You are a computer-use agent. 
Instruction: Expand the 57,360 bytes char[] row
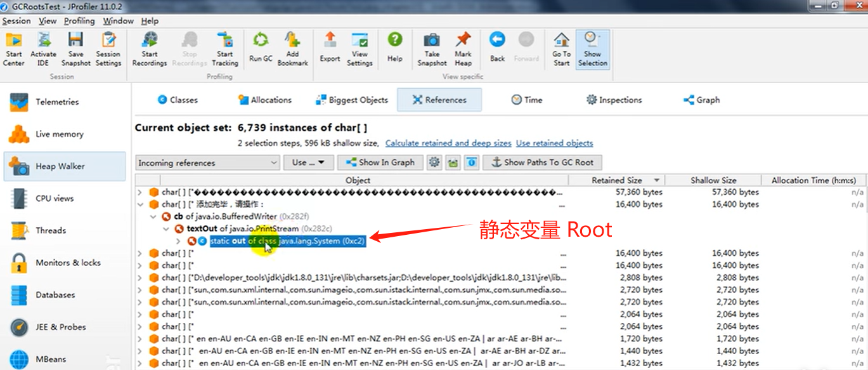(x=140, y=192)
